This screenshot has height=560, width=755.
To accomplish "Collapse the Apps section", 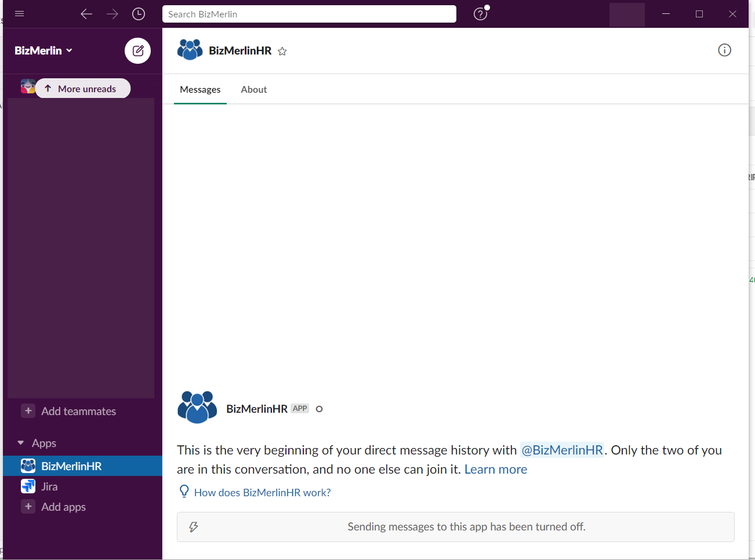I will (x=21, y=443).
